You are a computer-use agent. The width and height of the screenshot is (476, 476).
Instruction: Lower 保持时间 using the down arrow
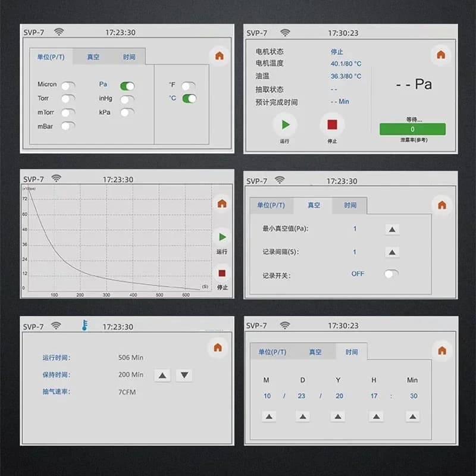pos(184,375)
